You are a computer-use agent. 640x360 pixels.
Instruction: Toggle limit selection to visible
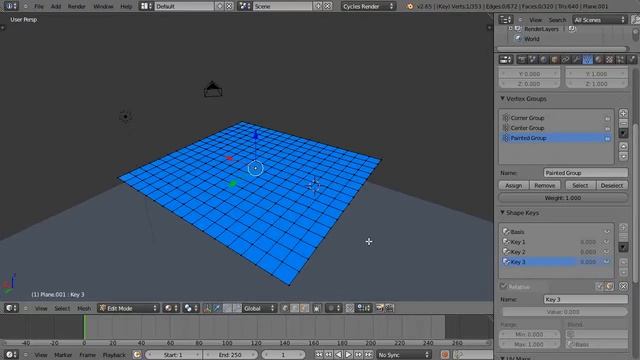point(317,308)
